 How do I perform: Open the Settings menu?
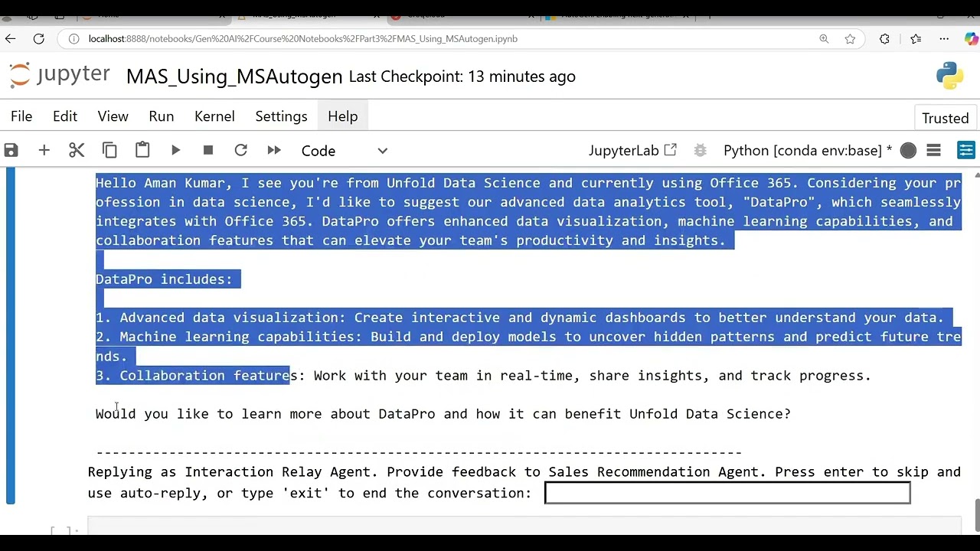coord(281,116)
